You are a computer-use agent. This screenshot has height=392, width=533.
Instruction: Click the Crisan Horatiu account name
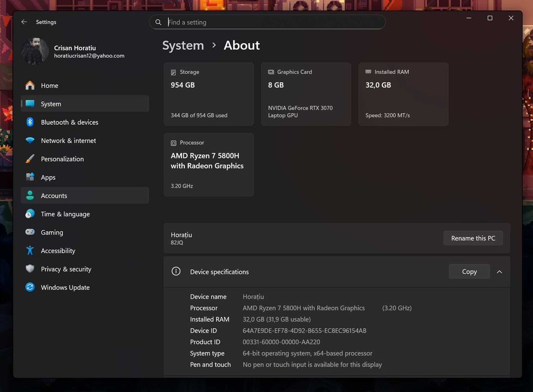[x=75, y=48]
